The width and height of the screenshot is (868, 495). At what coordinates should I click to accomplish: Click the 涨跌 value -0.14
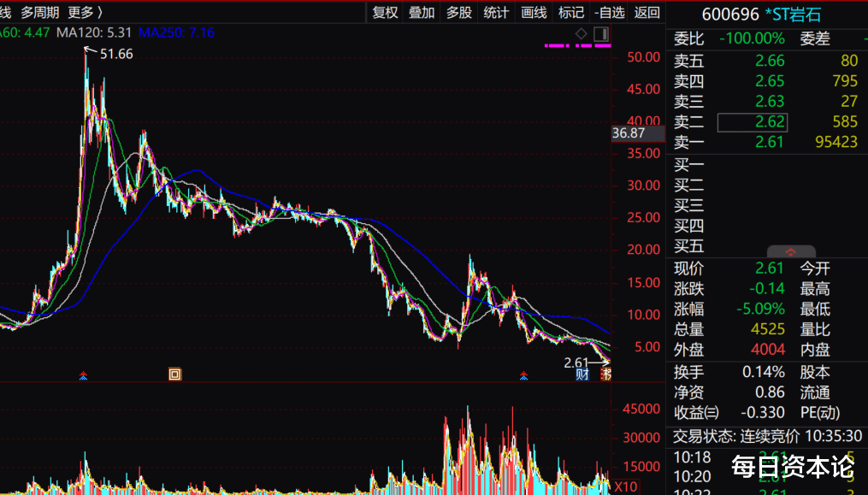[x=767, y=289]
